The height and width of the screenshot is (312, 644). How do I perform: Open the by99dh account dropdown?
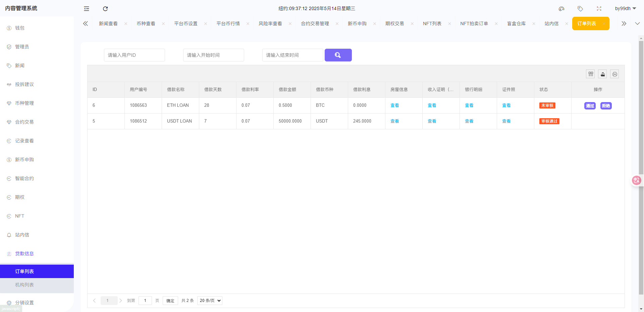pos(625,8)
